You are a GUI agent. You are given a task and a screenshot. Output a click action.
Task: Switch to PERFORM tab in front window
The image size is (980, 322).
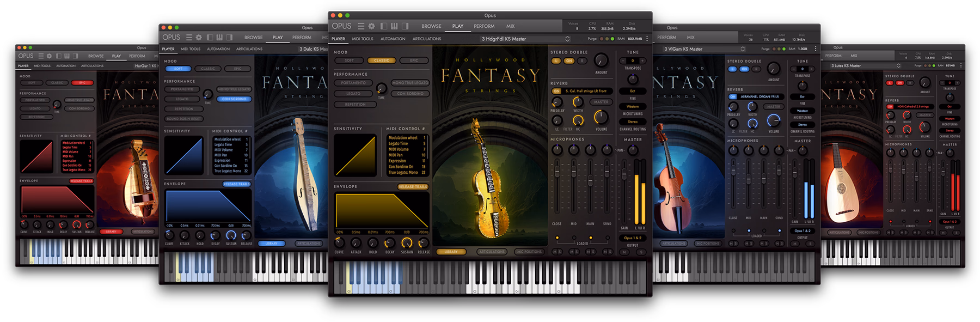pos(484,26)
